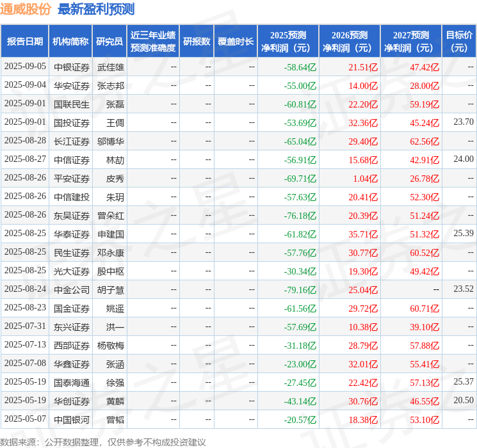This screenshot has width=477, height=448.
Task: Click the value -76.18亿
Action: pos(300,216)
